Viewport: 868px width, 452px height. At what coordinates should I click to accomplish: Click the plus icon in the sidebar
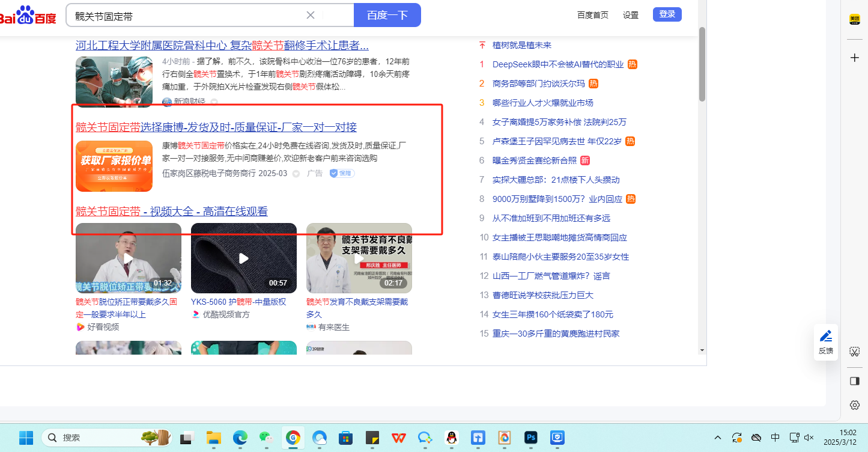coord(855,58)
